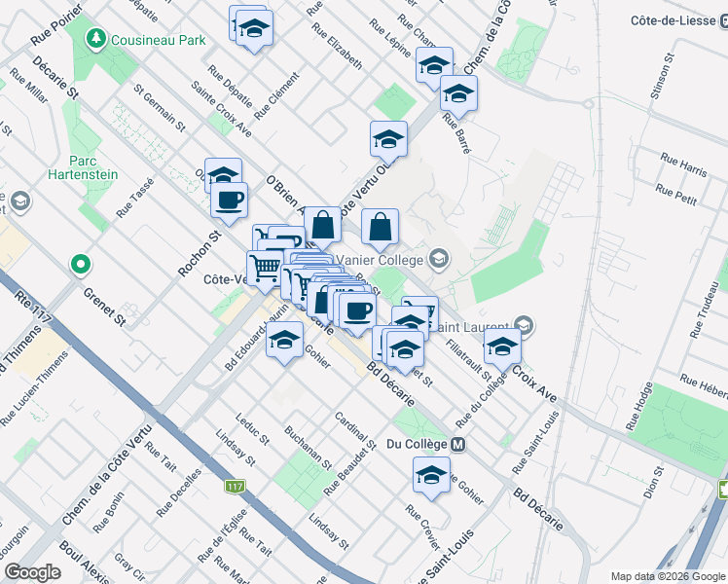The height and width of the screenshot is (584, 728).
Task: Click the Filiatrault St label
Action: [468, 360]
